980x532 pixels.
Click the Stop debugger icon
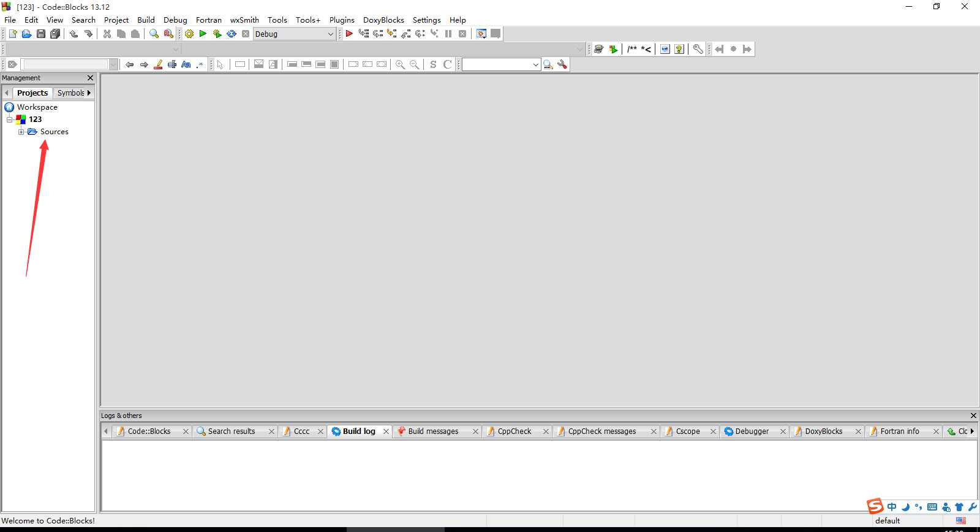(462, 34)
